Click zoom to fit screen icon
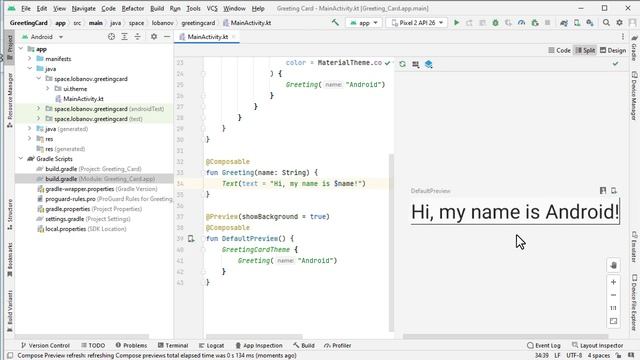640x360 pixels. tap(613, 321)
